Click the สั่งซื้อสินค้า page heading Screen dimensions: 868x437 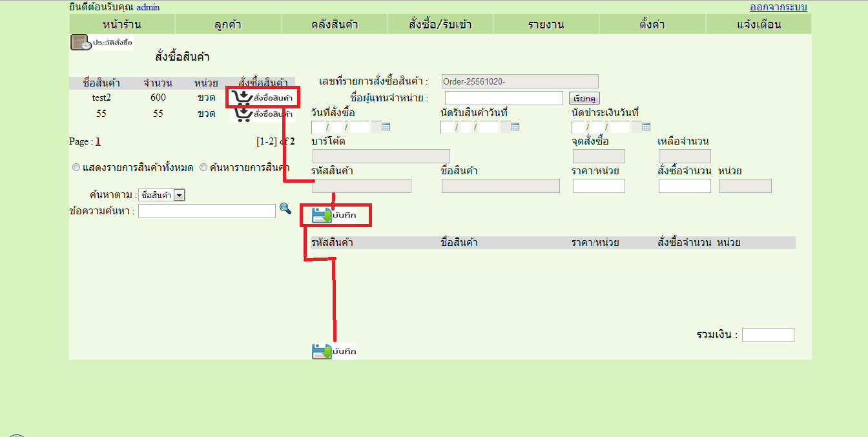click(x=183, y=57)
